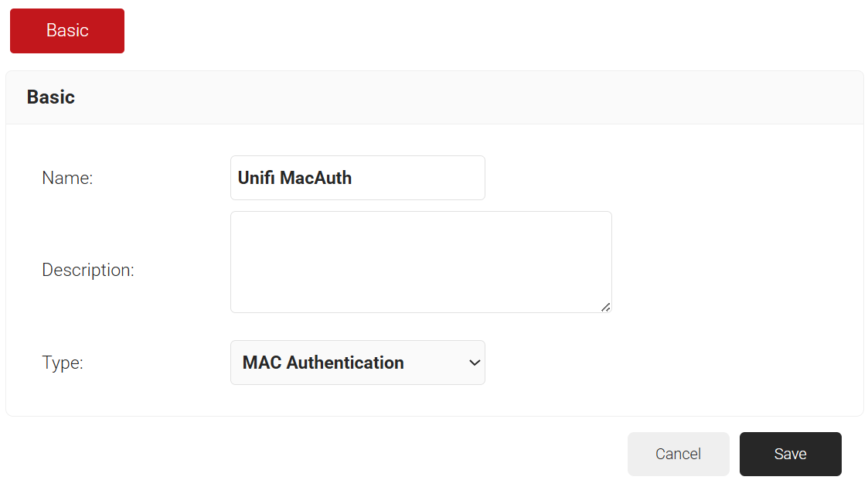This screenshot has height=487, width=868.
Task: Click the Type dropdown chevron arrow
Action: pos(475,363)
